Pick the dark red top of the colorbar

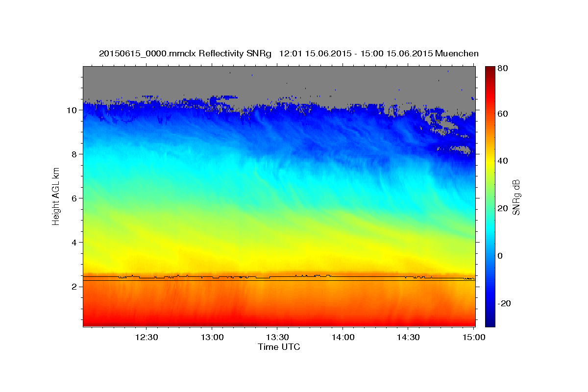tap(490, 70)
